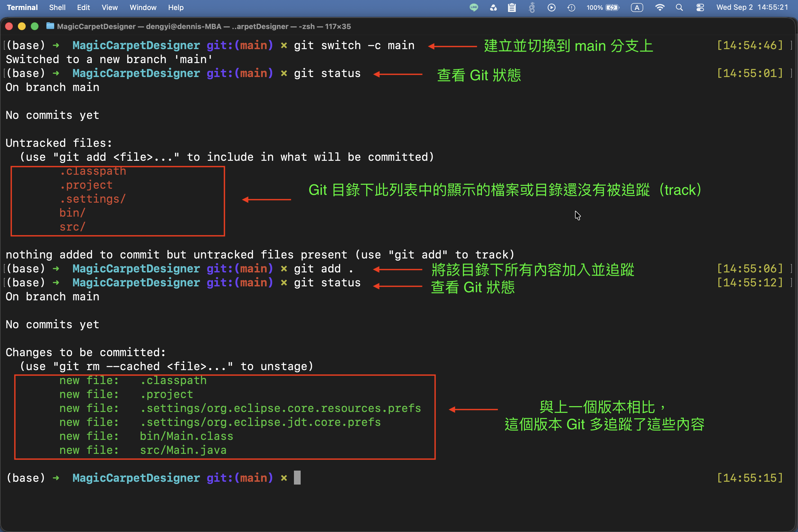The image size is (798, 532).
Task: Click the Terminal app menu
Action: tap(22, 8)
